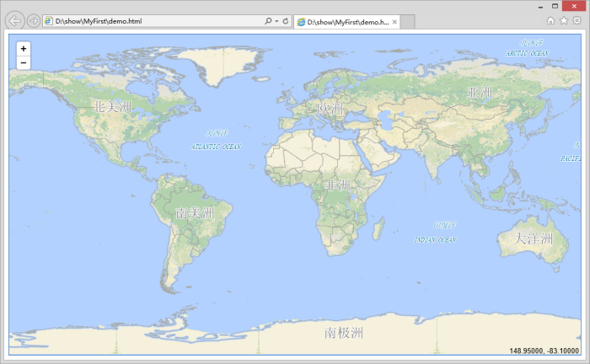
Task: Click the 北美洲 label on the map
Action: 113,106
